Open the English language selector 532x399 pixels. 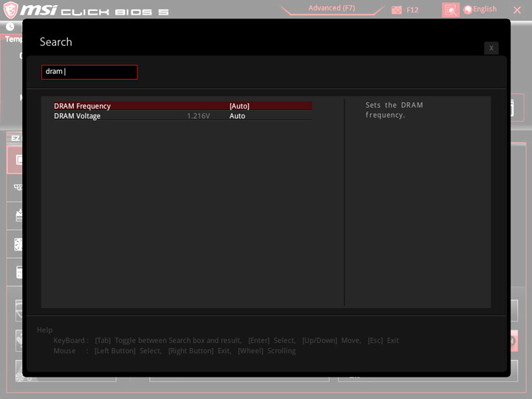[x=480, y=9]
